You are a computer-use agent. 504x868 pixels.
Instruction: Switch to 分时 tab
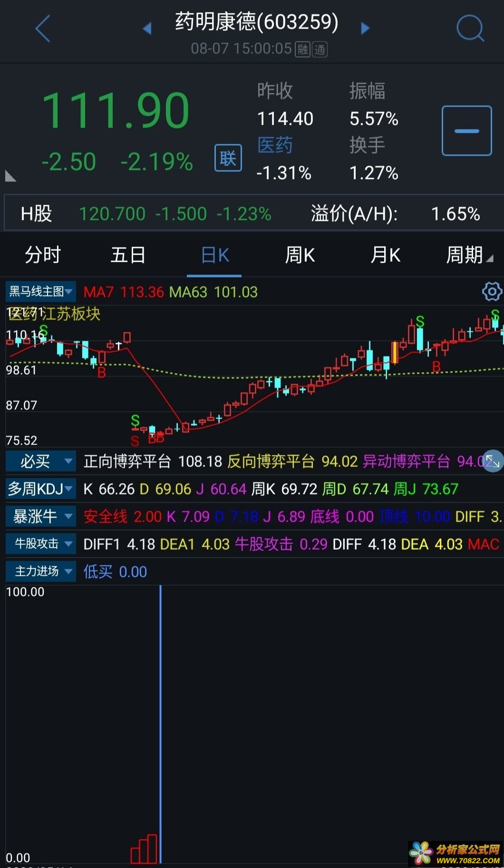pos(43,255)
